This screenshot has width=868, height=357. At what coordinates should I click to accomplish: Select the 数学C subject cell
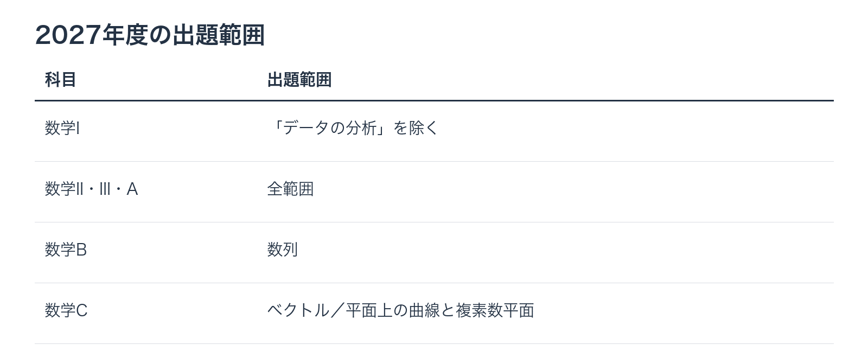pos(66,310)
